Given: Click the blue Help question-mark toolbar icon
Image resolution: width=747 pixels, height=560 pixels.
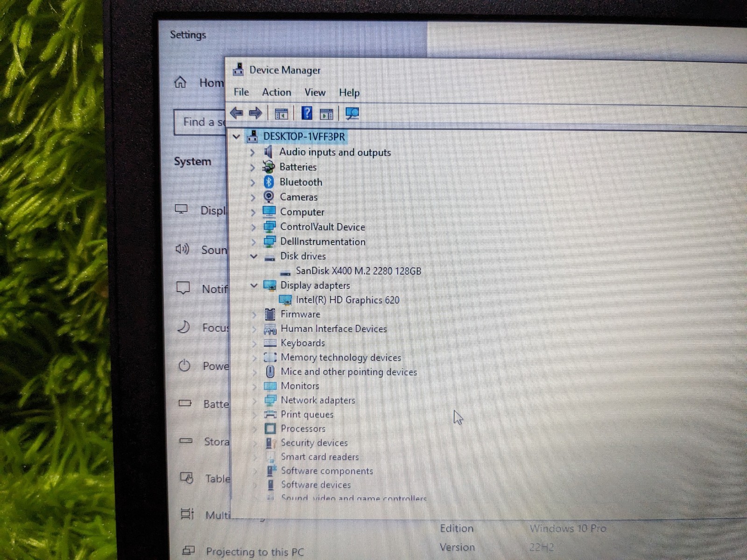Looking at the screenshot, I should pos(307,113).
